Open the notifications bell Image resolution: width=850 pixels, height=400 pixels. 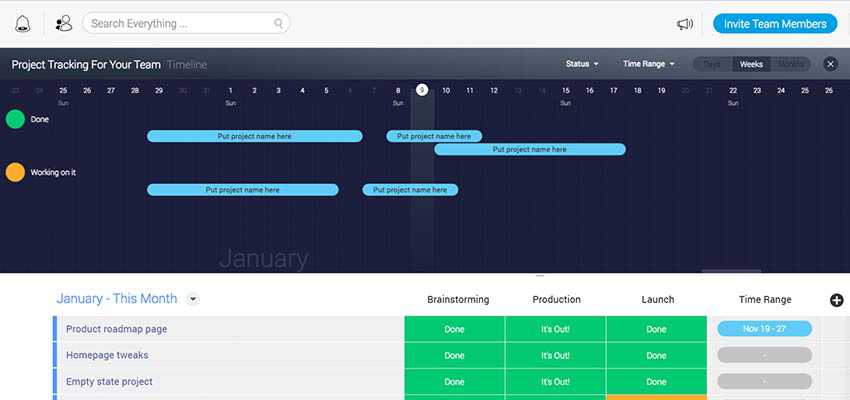(x=23, y=23)
